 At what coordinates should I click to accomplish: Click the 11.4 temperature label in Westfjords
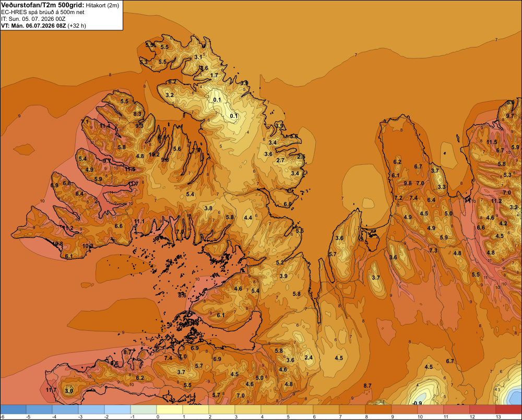tap(105, 126)
